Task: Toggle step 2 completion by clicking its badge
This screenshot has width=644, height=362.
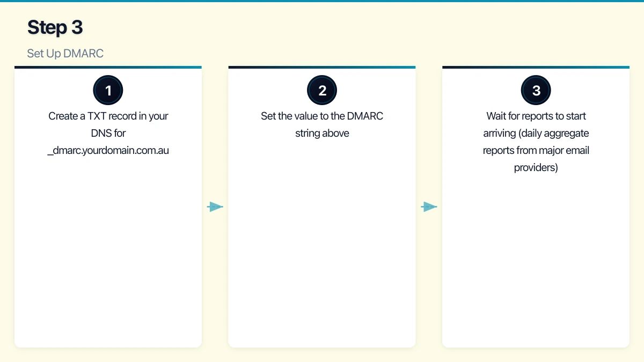Action: (321, 90)
